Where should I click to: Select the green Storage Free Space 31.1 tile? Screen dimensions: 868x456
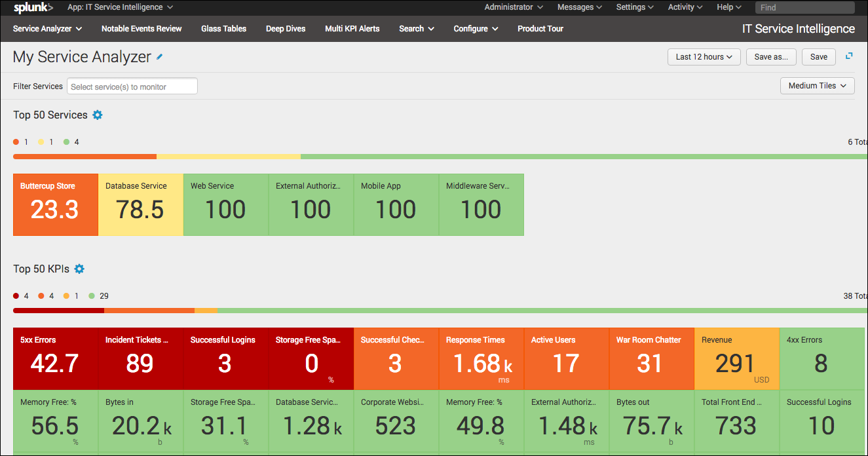(226, 421)
